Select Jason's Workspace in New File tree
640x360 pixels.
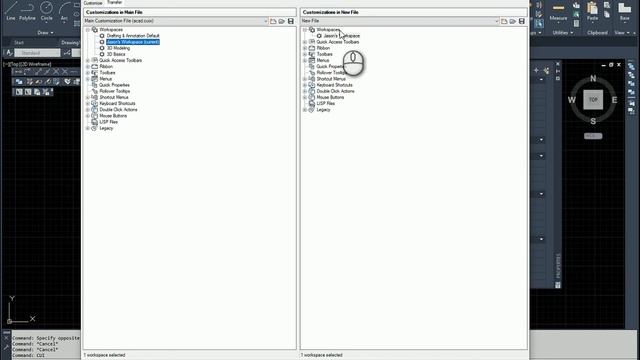point(342,36)
